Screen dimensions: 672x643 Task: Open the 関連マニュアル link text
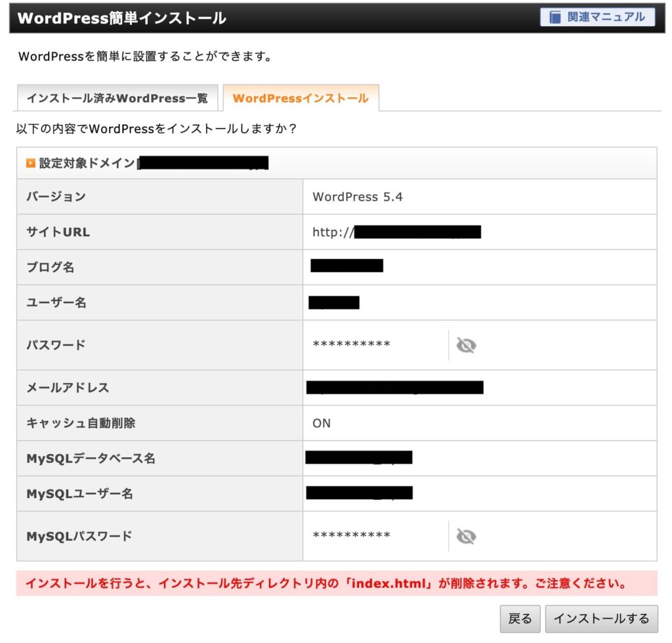606,17
